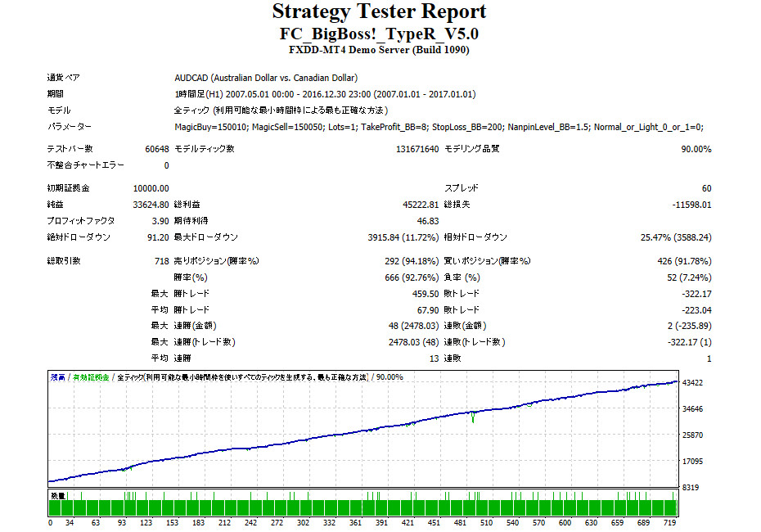
Task: Select the largest loss trade -322.17
Action: 696,294
